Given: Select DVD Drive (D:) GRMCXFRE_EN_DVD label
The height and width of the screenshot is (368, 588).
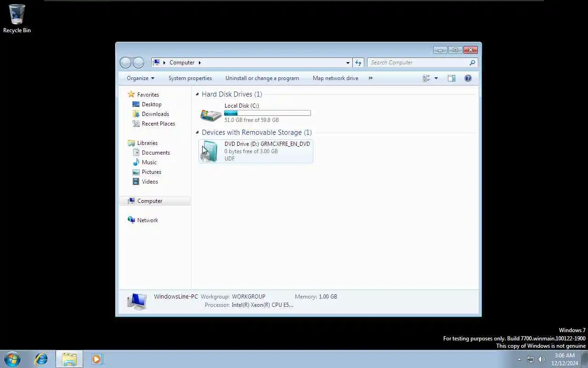Looking at the screenshot, I should click(267, 144).
